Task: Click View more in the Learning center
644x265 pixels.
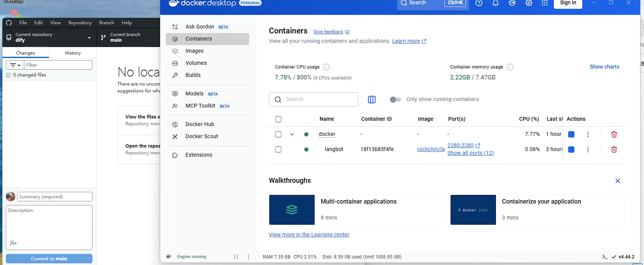Action: pos(309,235)
